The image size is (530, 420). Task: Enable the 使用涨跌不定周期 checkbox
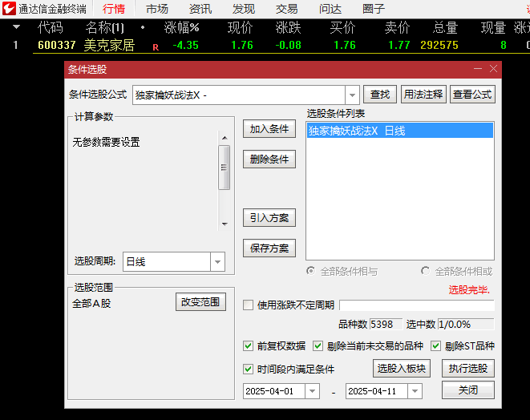(x=248, y=305)
